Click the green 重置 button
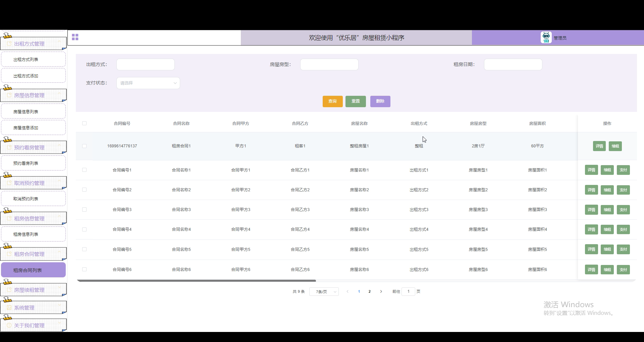644x342 pixels. tap(356, 101)
